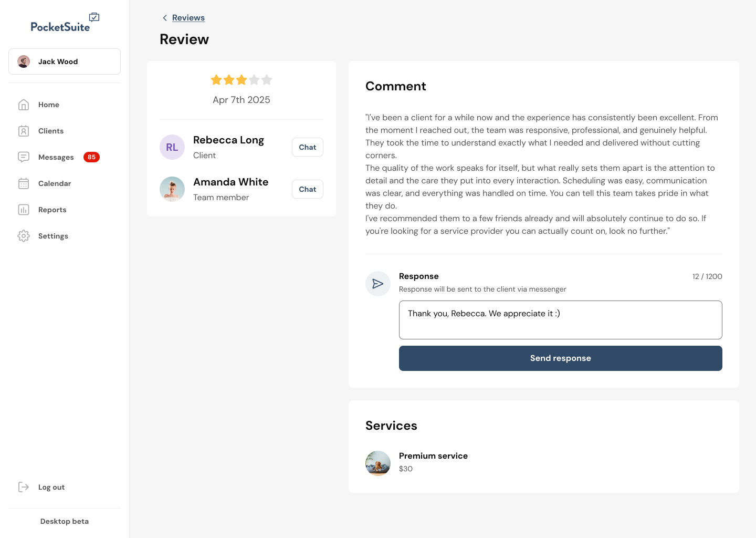This screenshot has height=538, width=756.
Task: Click the unread messages 85 badge
Action: pos(91,157)
